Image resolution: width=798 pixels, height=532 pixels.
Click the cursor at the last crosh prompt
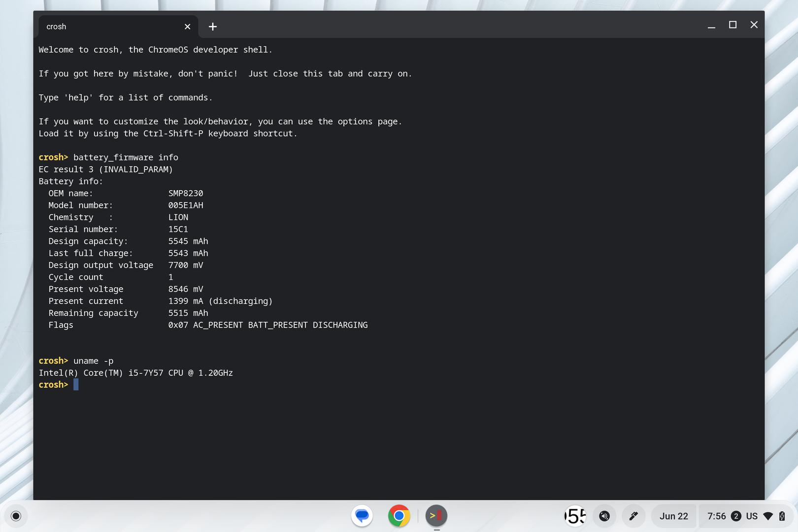(76, 385)
